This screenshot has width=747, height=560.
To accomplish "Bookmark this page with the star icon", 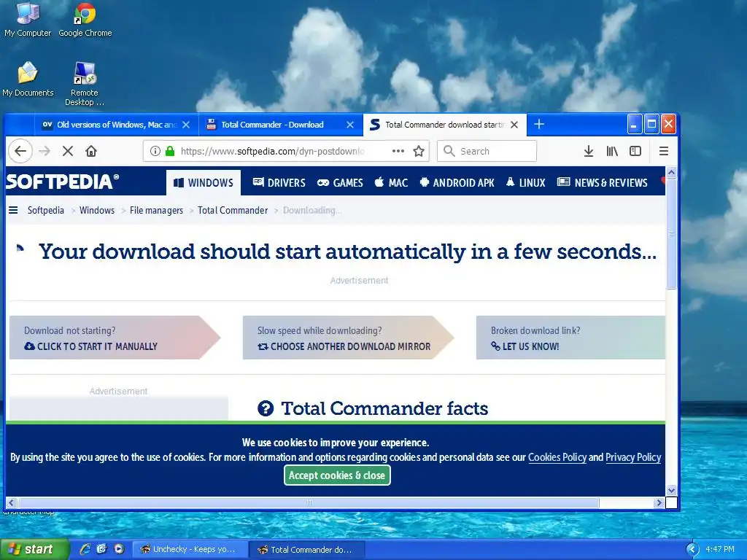I will (x=419, y=151).
